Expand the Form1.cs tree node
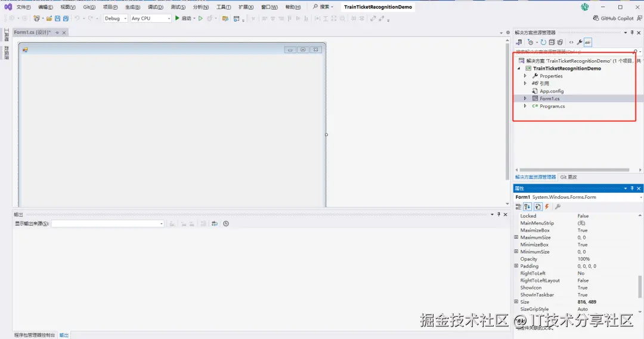This screenshot has height=339, width=644. coord(525,98)
